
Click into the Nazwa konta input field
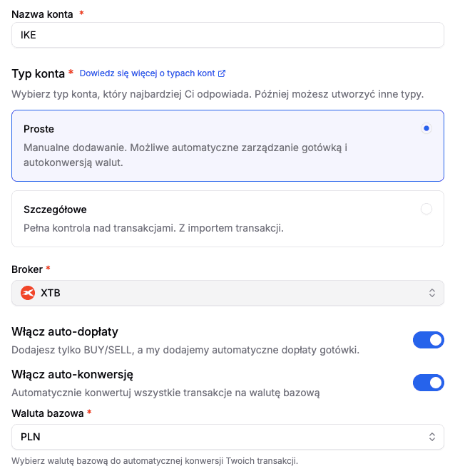coord(228,35)
